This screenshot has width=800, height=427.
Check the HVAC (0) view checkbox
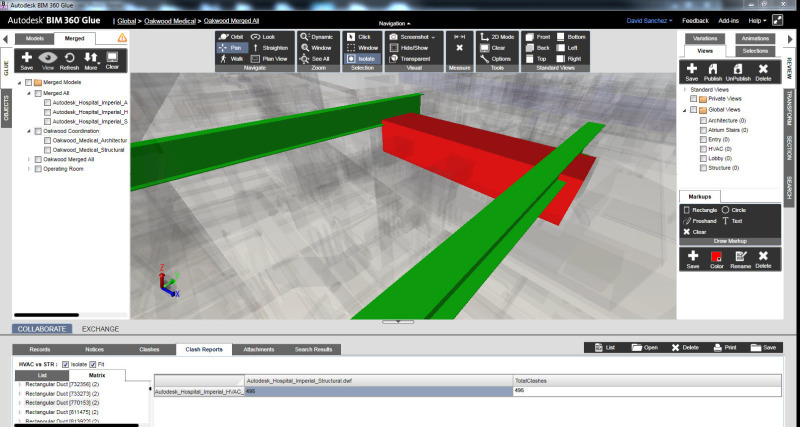(x=703, y=149)
